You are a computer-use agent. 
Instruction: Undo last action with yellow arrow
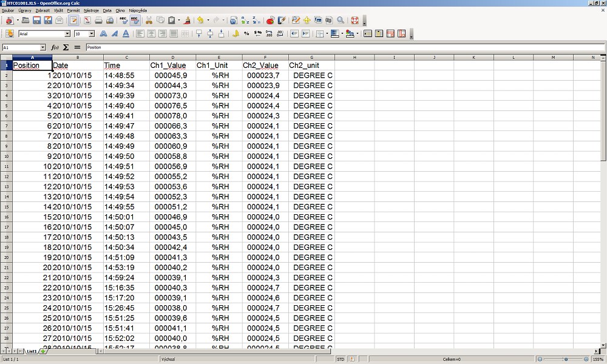[200, 21]
